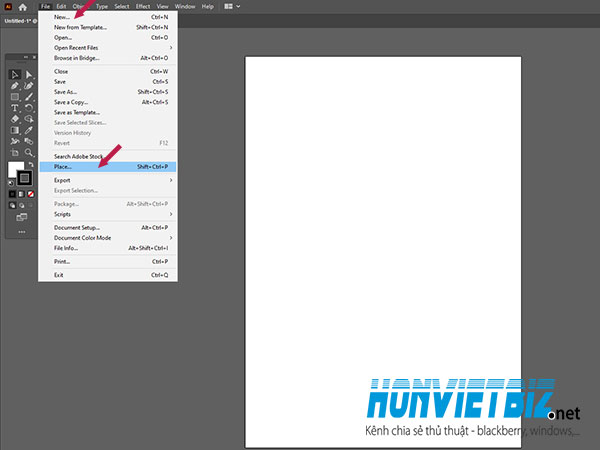This screenshot has height=450, width=600.
Task: Open the Edit menu
Action: point(61,7)
